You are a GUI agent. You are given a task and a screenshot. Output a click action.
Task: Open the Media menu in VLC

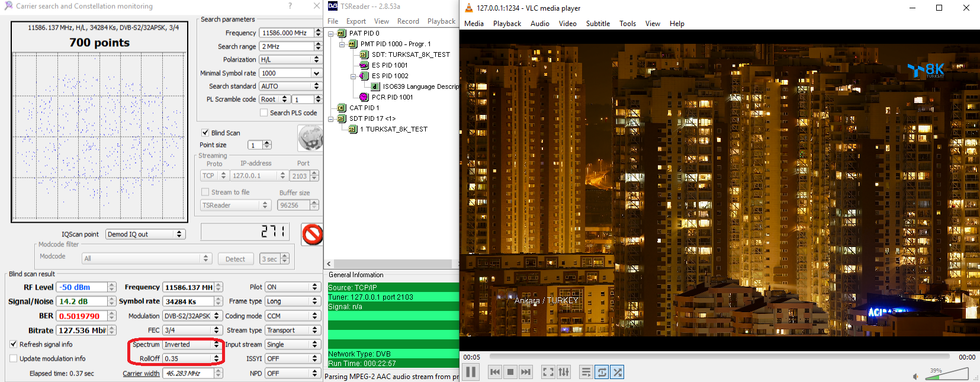[474, 24]
